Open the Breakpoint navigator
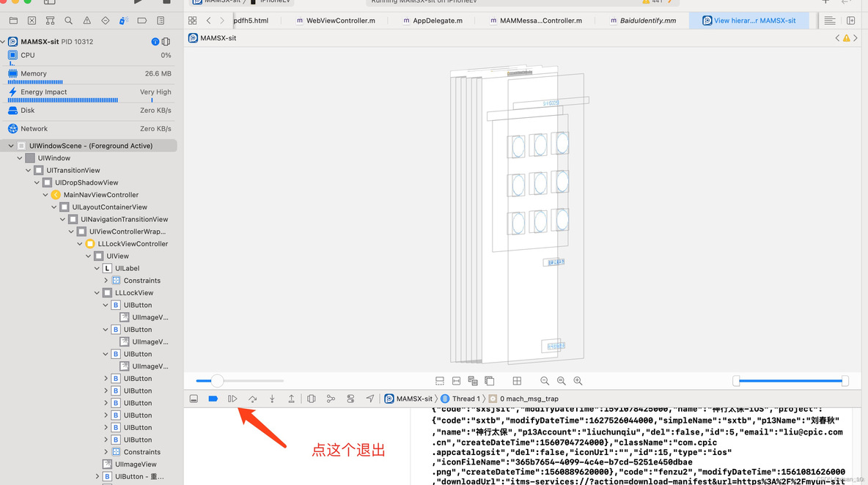 coord(141,21)
